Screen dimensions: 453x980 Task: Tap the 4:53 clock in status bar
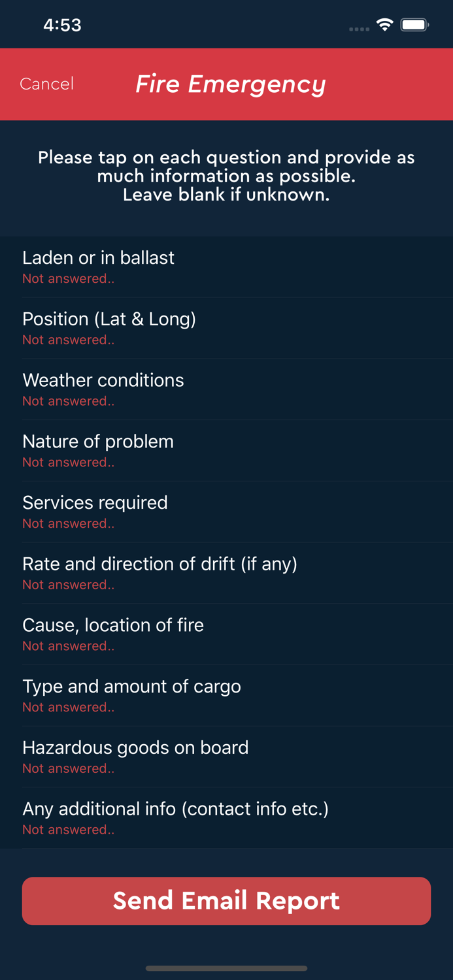tap(62, 25)
